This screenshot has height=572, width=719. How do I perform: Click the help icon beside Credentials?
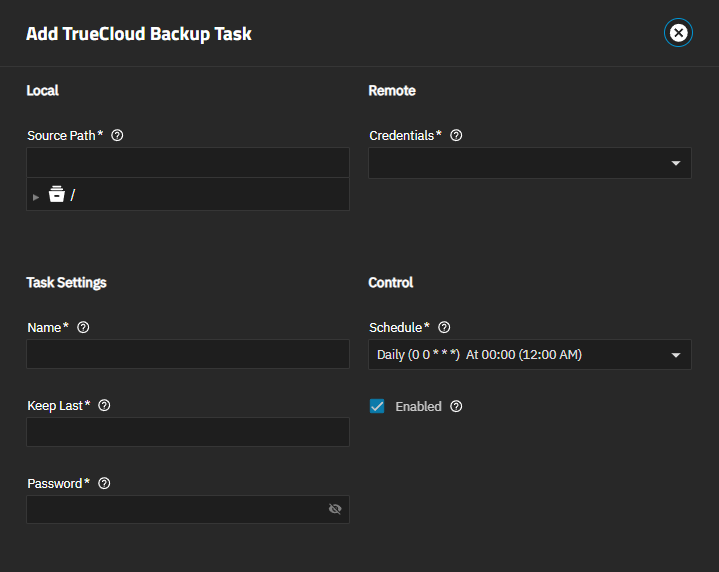[456, 136]
